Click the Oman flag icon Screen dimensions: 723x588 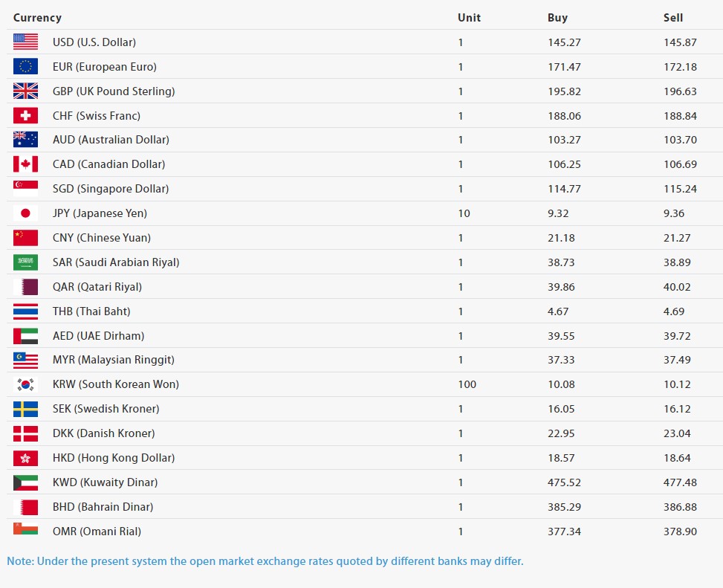coord(25,530)
